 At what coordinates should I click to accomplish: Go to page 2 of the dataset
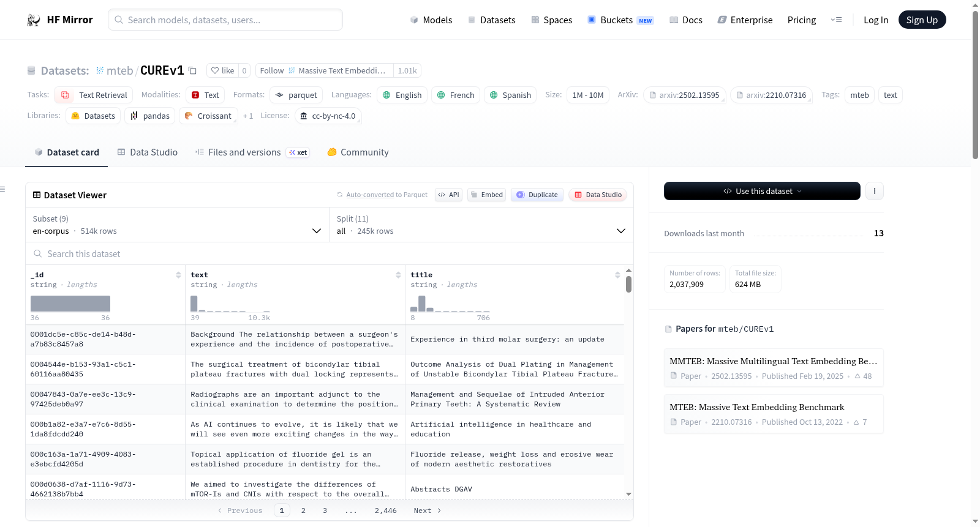(303, 510)
